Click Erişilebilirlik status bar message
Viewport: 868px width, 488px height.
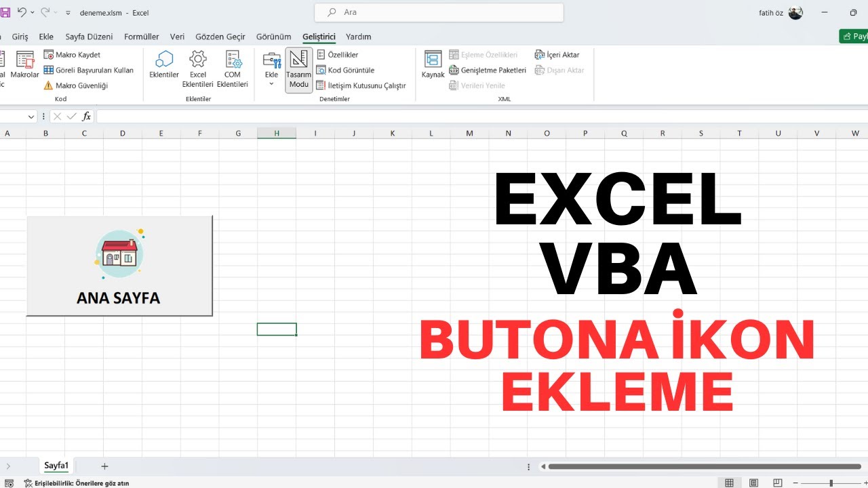(x=76, y=483)
